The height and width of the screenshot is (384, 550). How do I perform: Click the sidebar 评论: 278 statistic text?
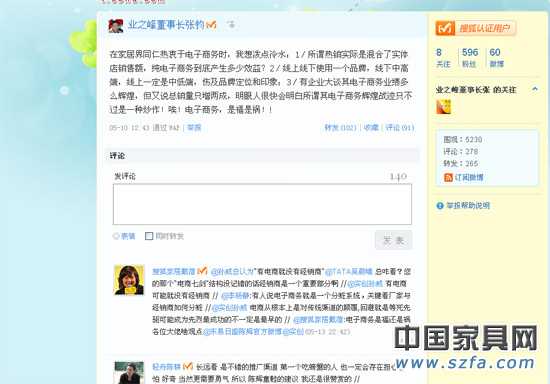pos(461,151)
